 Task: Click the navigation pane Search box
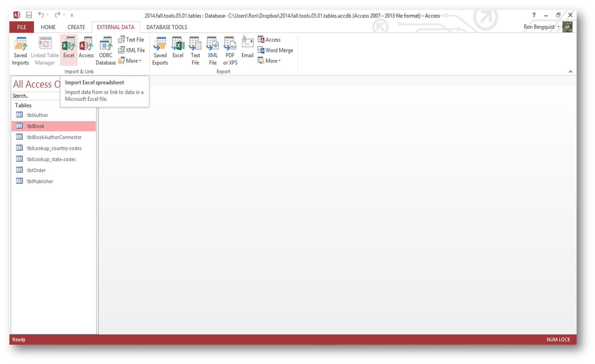tap(35, 96)
